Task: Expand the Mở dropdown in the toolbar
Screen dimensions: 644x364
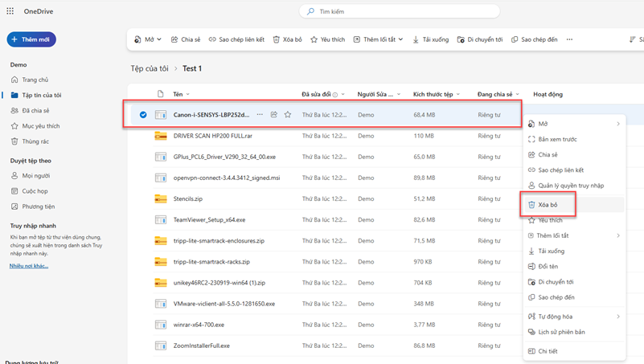Action: (149, 39)
